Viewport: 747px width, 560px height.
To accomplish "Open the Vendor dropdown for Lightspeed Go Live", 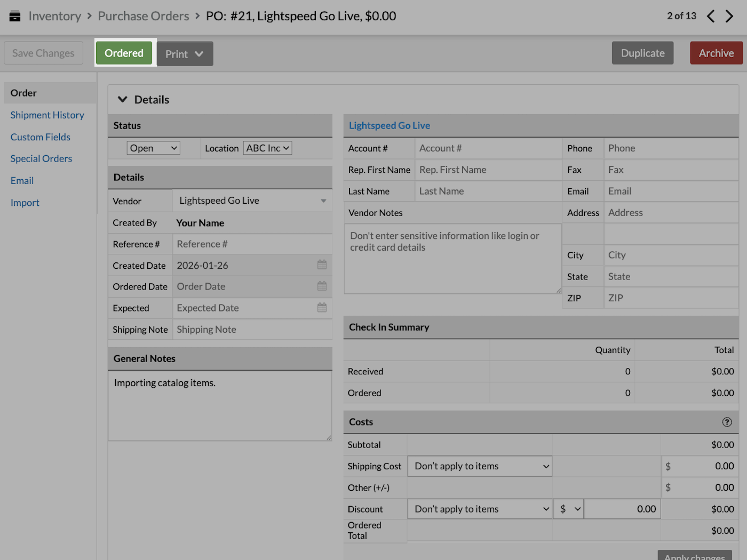I will point(251,201).
